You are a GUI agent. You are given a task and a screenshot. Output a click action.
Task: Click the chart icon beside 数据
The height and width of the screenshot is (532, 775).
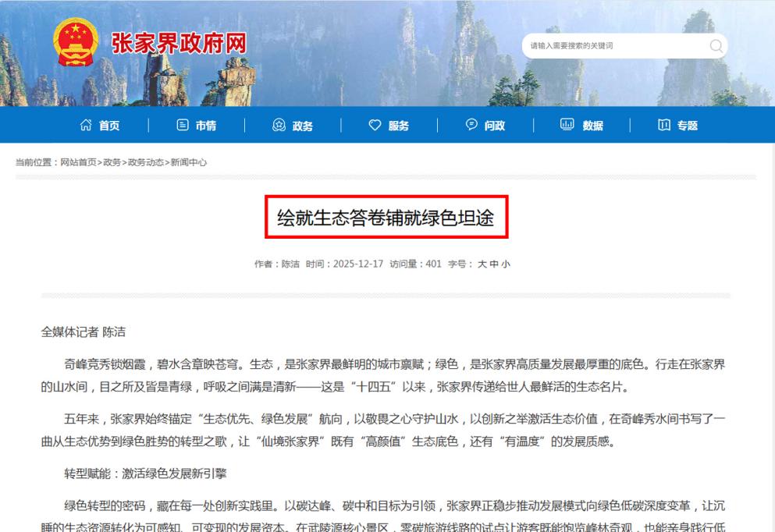(x=567, y=126)
